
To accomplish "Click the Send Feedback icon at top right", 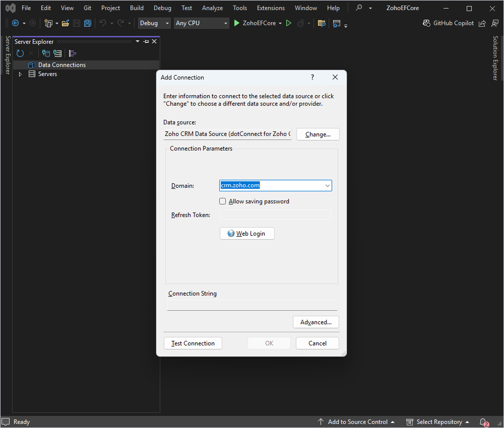I will coord(494,23).
